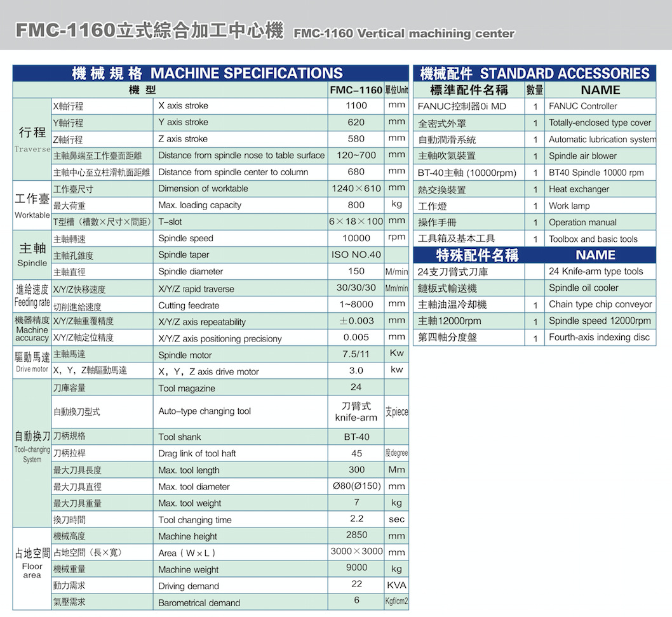The image size is (672, 617).
Task: Select the value "120~700"
Action: [x=356, y=155]
